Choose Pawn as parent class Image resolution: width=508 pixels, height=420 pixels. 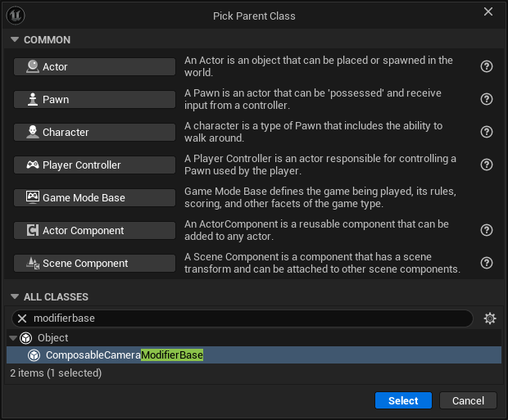point(94,99)
